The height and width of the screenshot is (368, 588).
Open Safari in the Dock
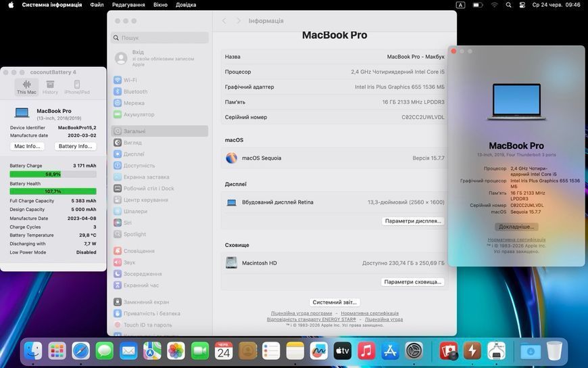pyautogui.click(x=81, y=352)
